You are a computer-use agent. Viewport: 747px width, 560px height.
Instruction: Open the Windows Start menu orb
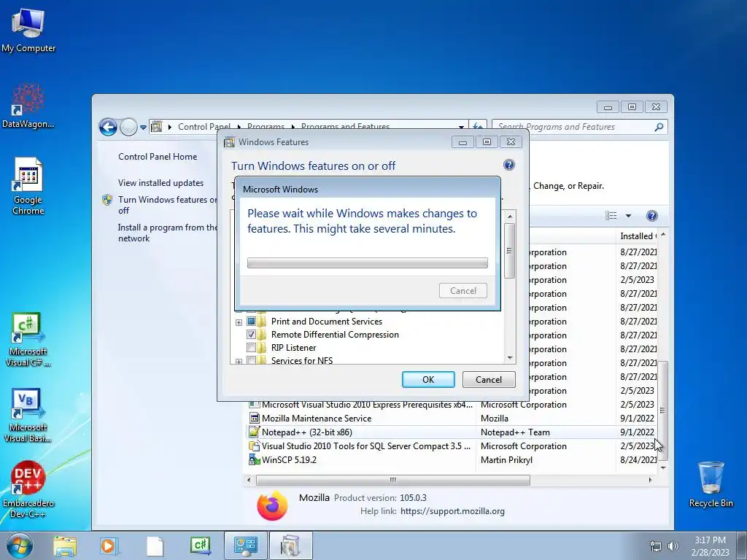(20, 546)
